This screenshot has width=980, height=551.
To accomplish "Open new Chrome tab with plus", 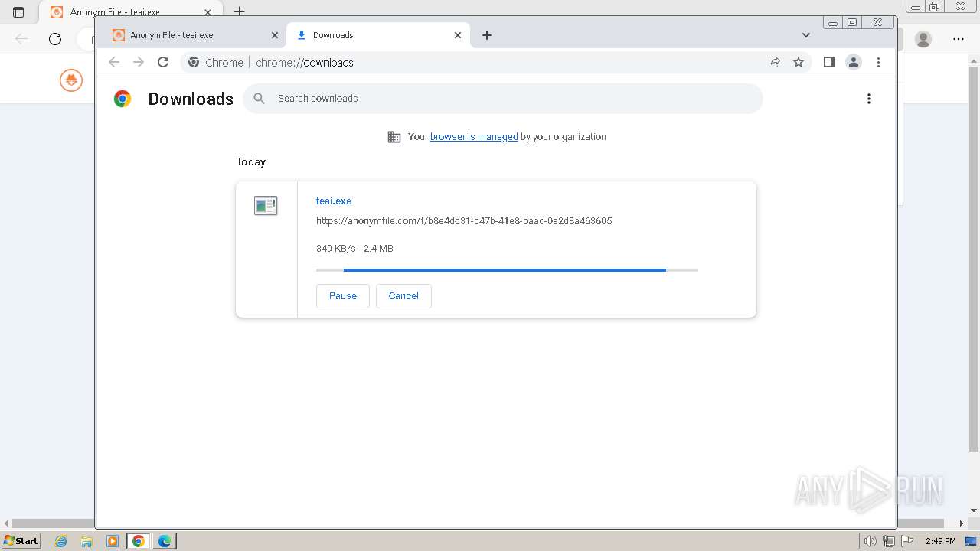I will [487, 35].
